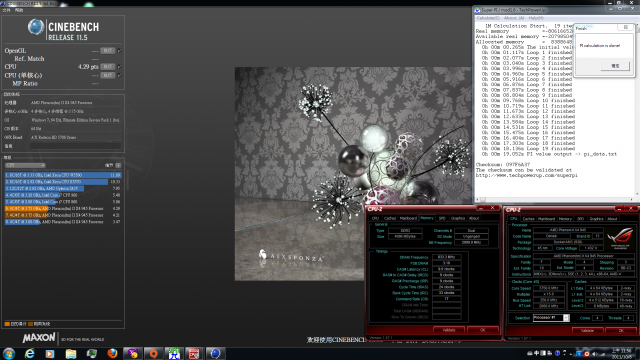Click the Core Speed value in CPU-Z
The width and height of the screenshot is (640, 360).
[x=549, y=288]
